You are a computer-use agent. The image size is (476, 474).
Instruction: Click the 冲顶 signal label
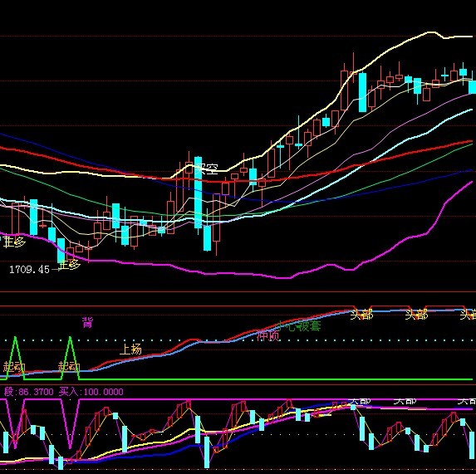coord(268,335)
